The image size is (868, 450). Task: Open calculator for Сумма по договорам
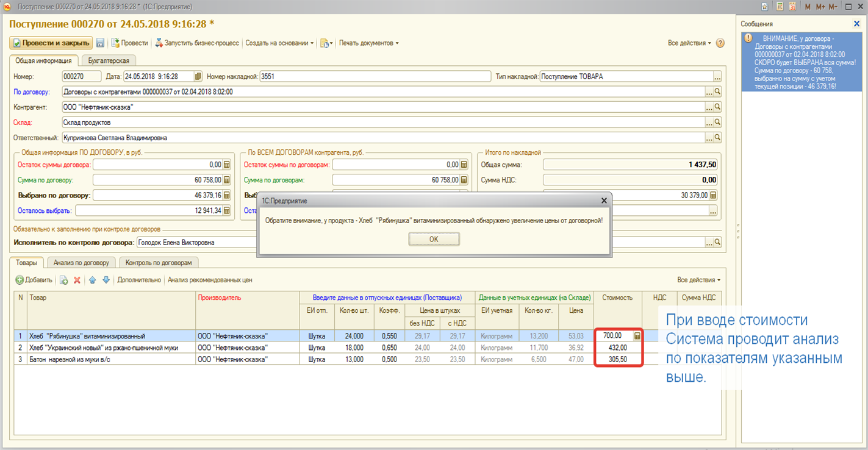(x=464, y=180)
